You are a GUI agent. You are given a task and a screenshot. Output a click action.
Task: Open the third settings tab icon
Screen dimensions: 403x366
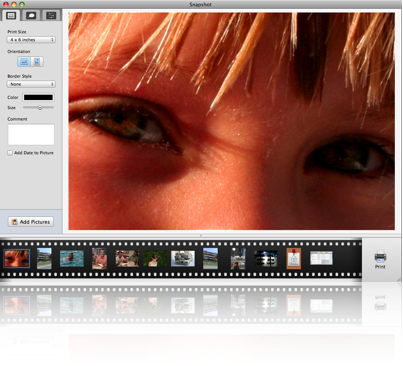[x=51, y=15]
